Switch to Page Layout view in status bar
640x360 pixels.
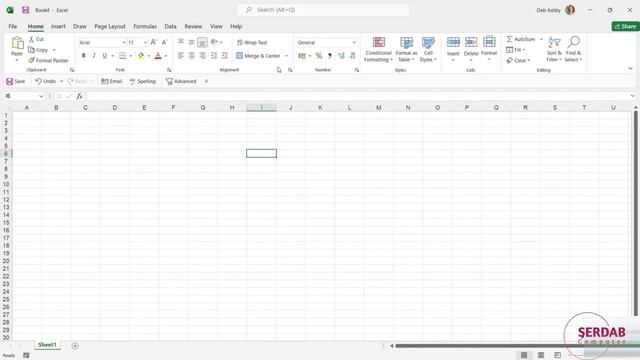pos(541,355)
